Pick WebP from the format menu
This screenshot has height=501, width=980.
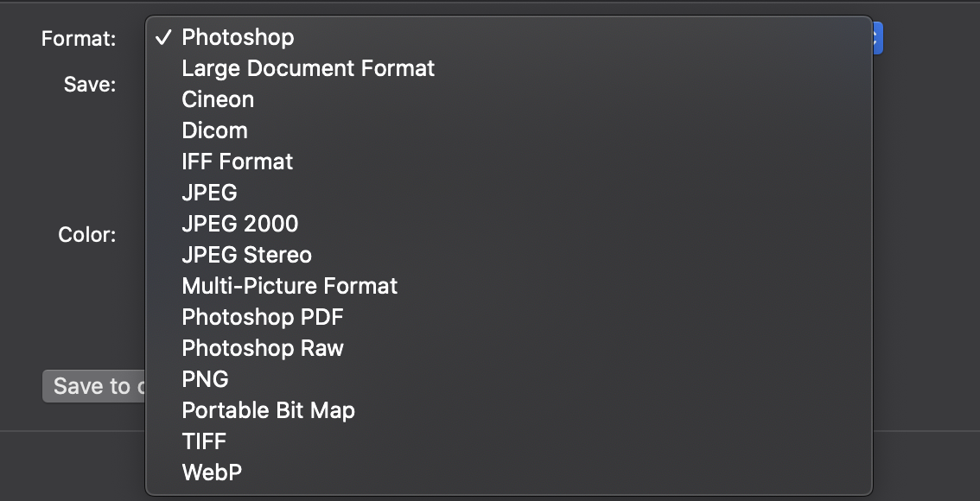click(212, 472)
